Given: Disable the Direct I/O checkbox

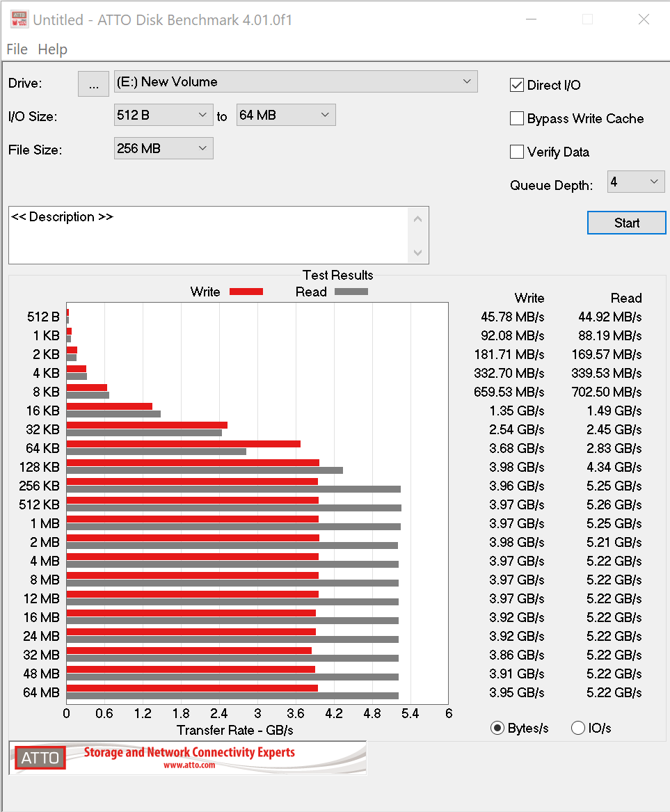Looking at the screenshot, I should point(517,85).
